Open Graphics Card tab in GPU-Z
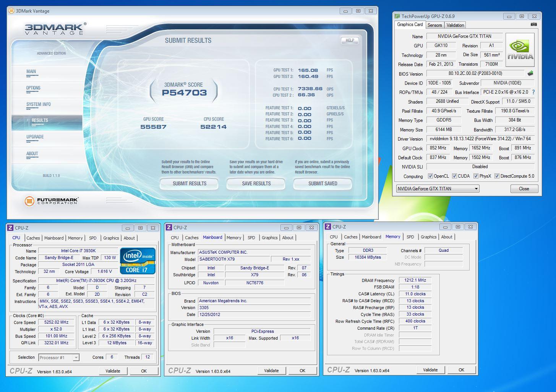This screenshot has height=392, width=556. click(410, 24)
